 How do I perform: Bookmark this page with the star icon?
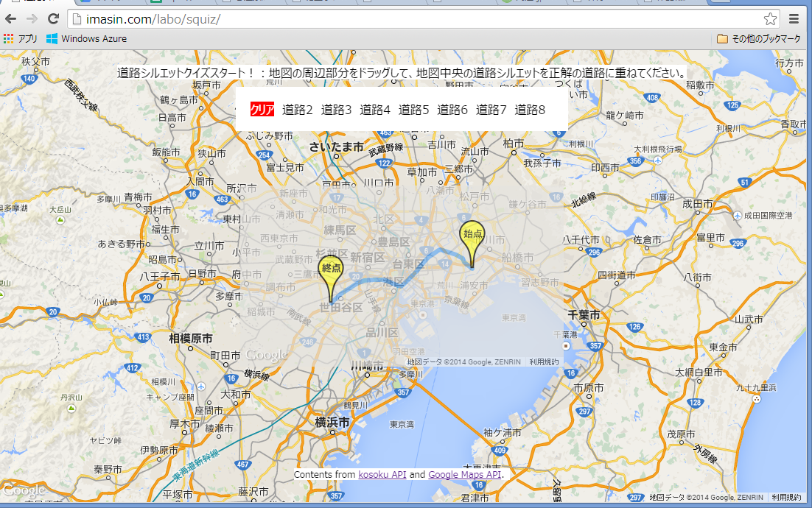tap(770, 19)
